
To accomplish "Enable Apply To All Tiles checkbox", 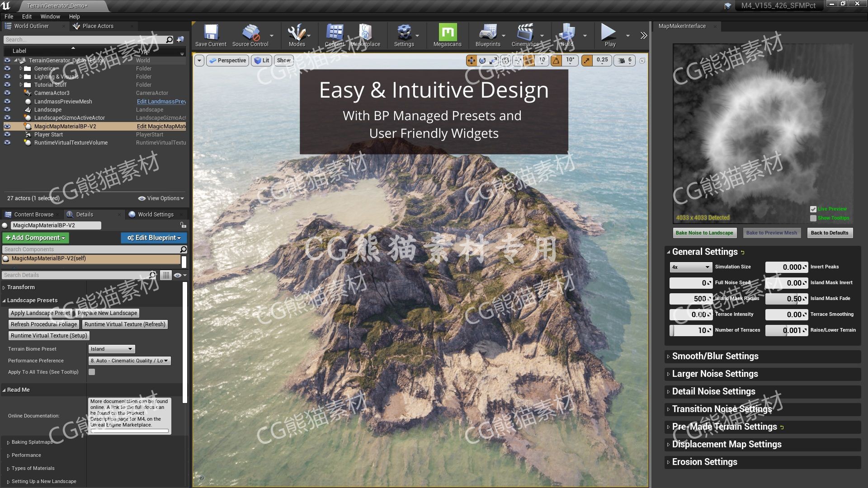I will coord(91,371).
